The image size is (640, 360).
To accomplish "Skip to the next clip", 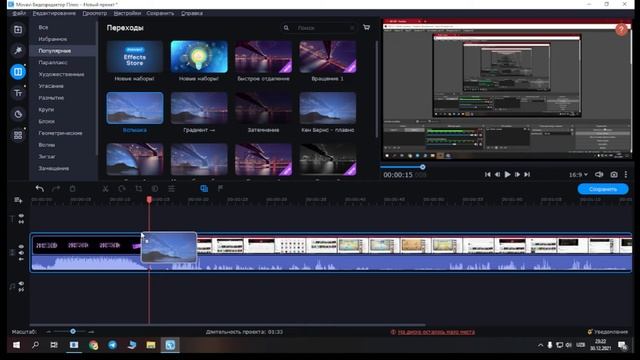I will [527, 174].
